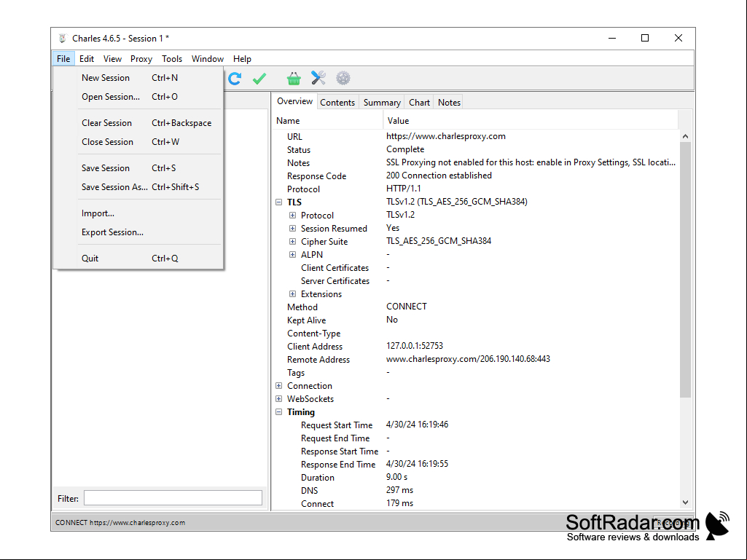Click the green Validate checkmark toolbar icon
747x560 pixels.
259,79
